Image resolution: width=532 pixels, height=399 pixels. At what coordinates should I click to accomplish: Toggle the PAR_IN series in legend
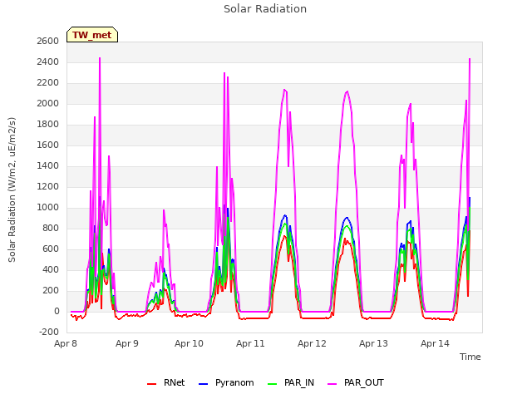point(291,382)
